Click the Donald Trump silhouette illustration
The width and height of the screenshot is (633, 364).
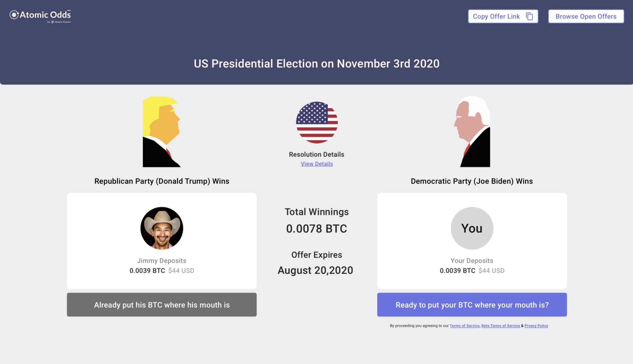click(162, 132)
